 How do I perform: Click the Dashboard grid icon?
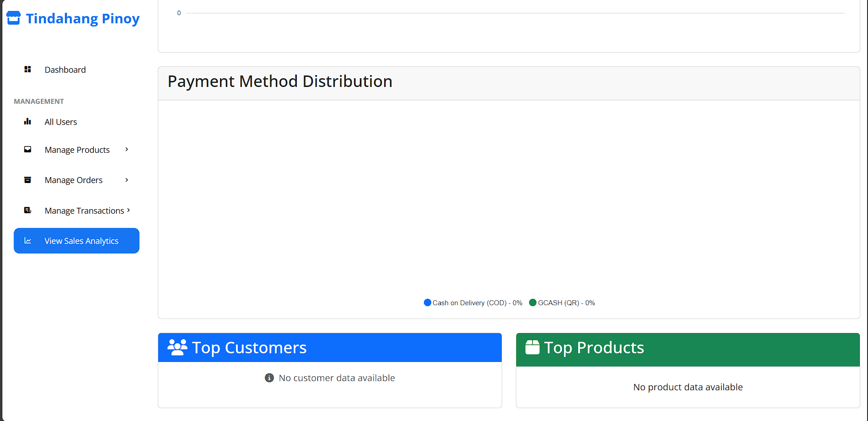(27, 70)
